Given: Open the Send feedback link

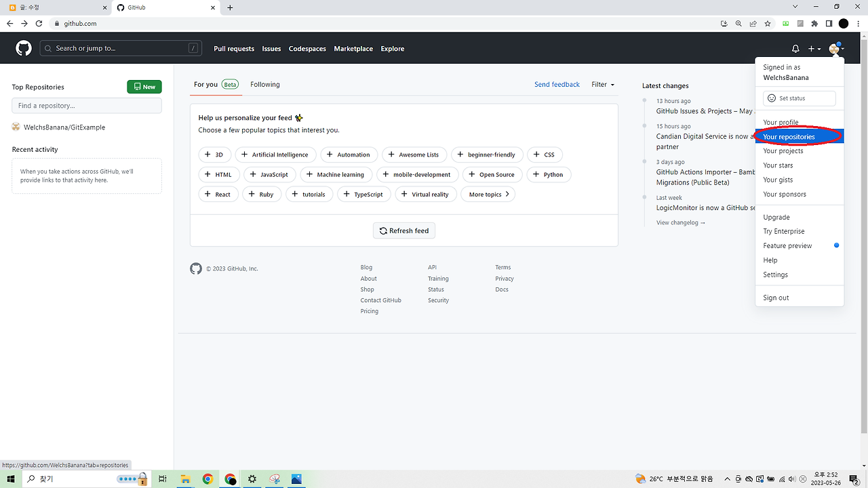Looking at the screenshot, I should 557,85.
